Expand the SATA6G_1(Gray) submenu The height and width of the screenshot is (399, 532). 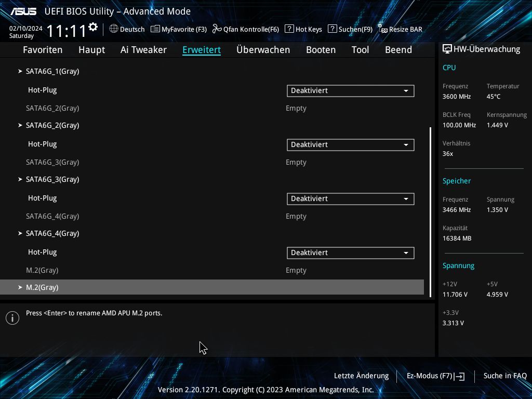[x=52, y=71]
